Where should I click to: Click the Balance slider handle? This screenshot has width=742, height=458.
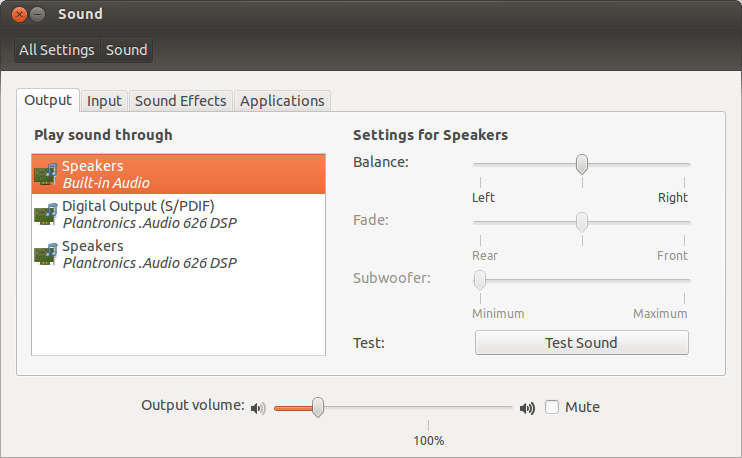[x=581, y=164]
